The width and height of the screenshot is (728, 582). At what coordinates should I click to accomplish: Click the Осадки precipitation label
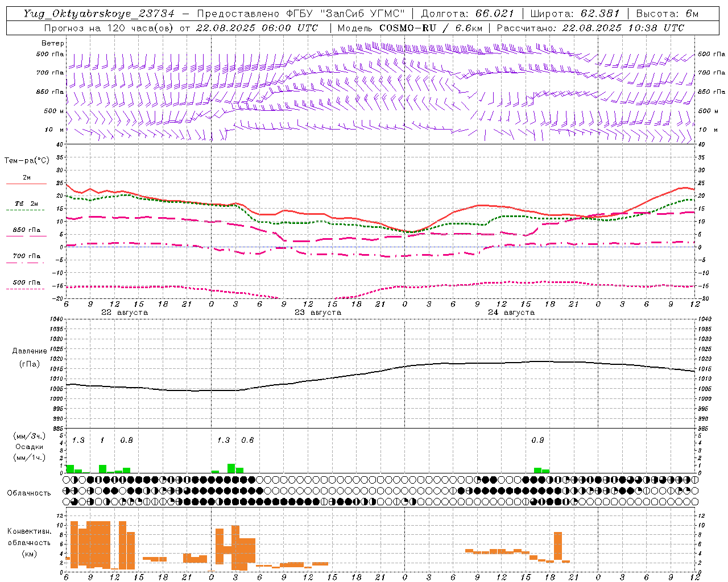(30, 447)
